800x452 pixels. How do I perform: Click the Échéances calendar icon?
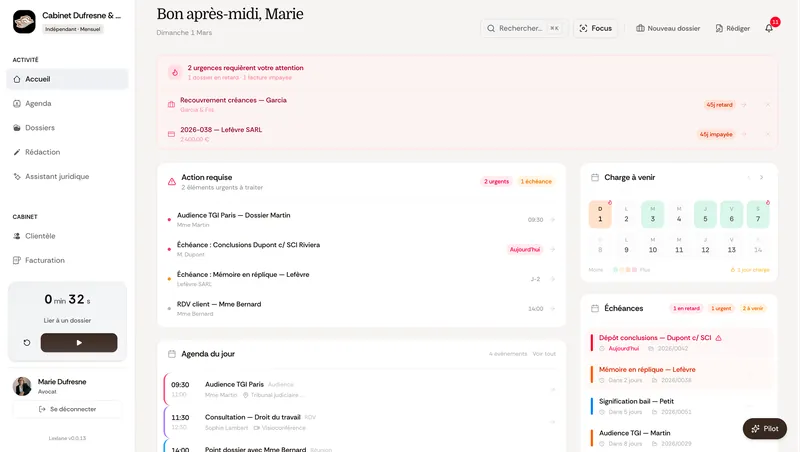click(x=595, y=308)
